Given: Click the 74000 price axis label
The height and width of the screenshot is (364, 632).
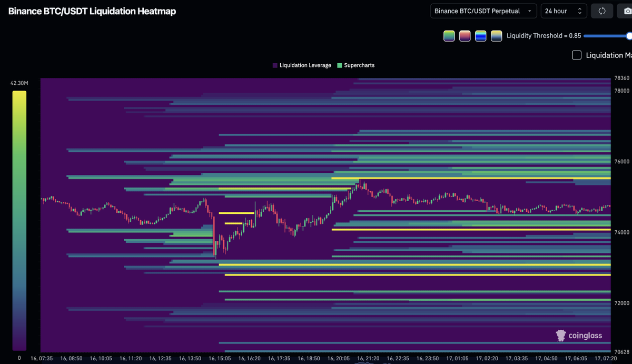Looking at the screenshot, I should (622, 232).
